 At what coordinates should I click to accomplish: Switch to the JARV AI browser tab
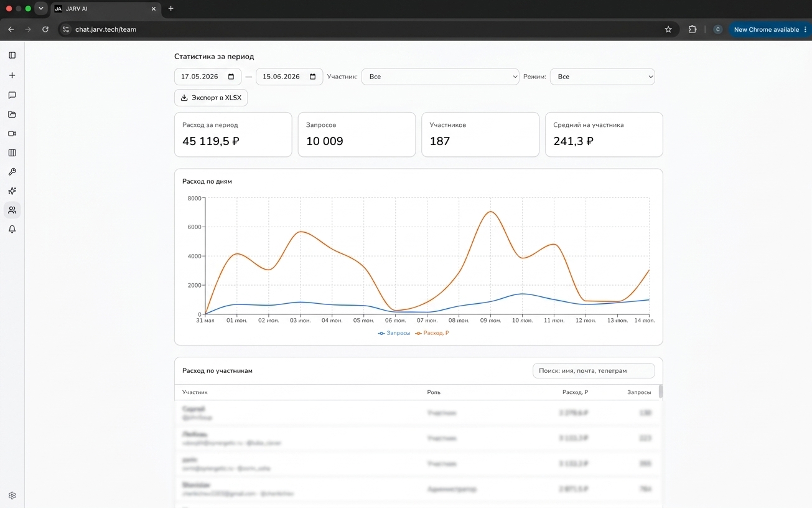[x=105, y=9]
